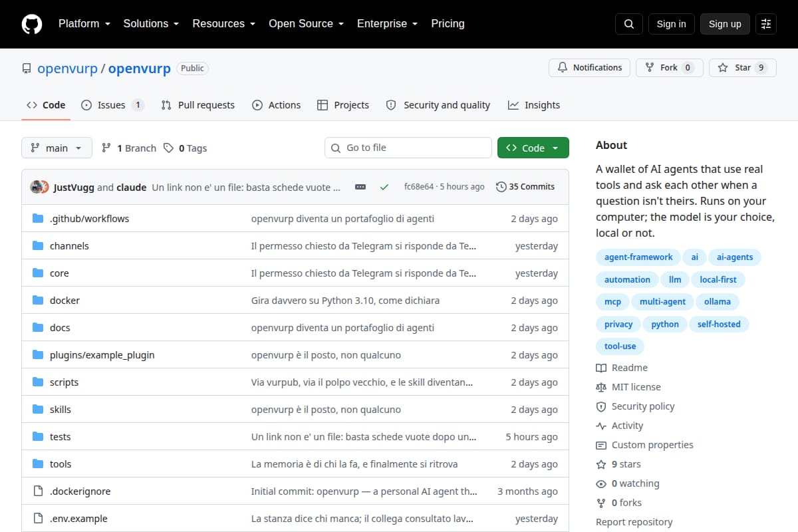Screen dimensions: 798x532
Task: Select the Code tab
Action: point(46,105)
